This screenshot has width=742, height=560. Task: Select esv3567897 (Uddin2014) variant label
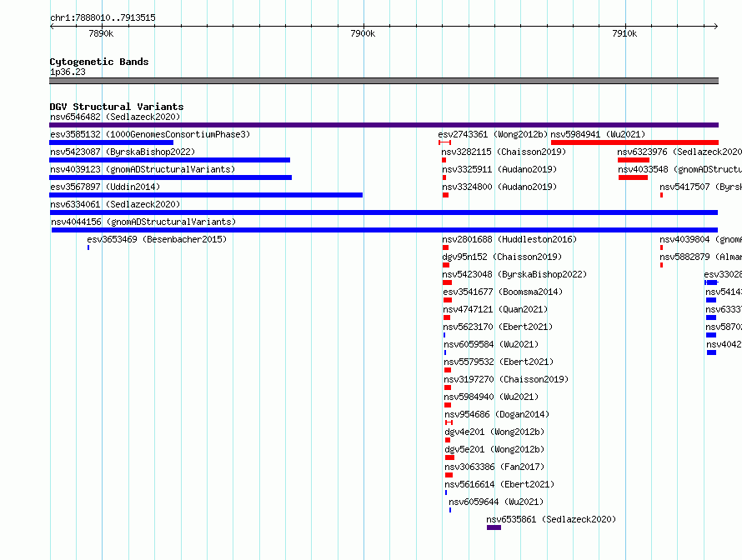(105, 187)
